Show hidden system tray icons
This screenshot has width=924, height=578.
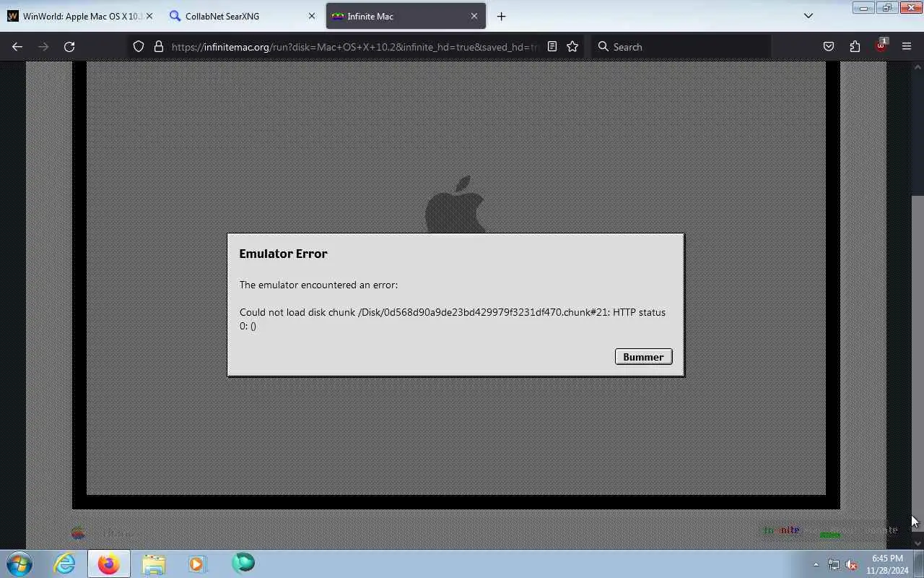click(816, 564)
